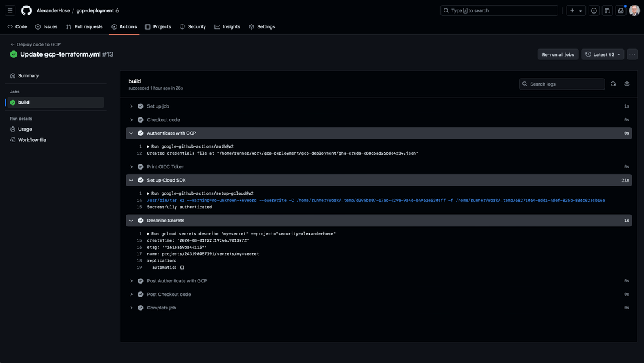
Task: Expand the Set up job step
Action: [379, 106]
